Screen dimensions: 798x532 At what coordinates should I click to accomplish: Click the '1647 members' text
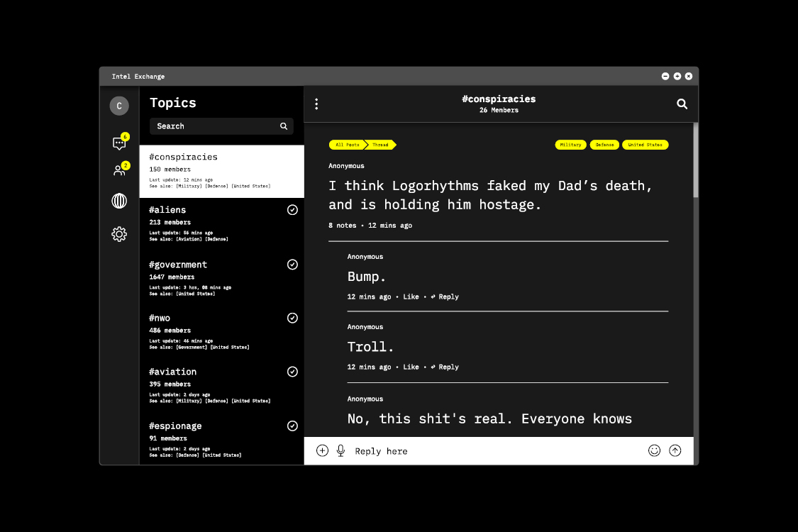[172, 277]
